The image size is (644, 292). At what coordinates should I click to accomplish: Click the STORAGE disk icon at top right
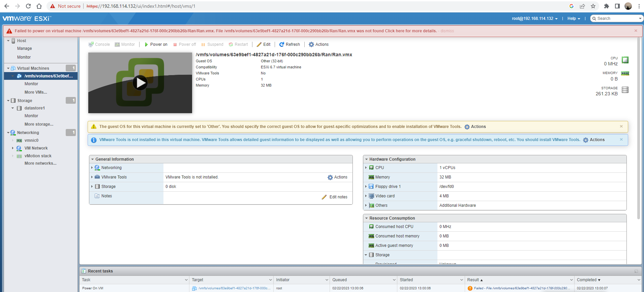coord(625,90)
